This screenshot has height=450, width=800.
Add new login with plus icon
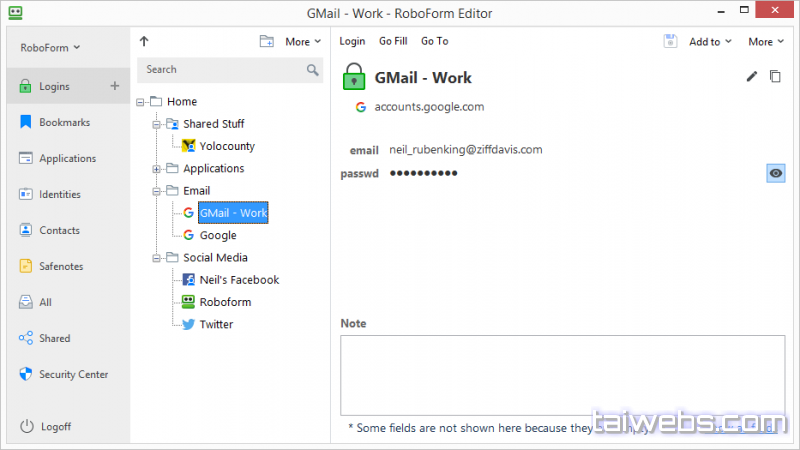[114, 86]
